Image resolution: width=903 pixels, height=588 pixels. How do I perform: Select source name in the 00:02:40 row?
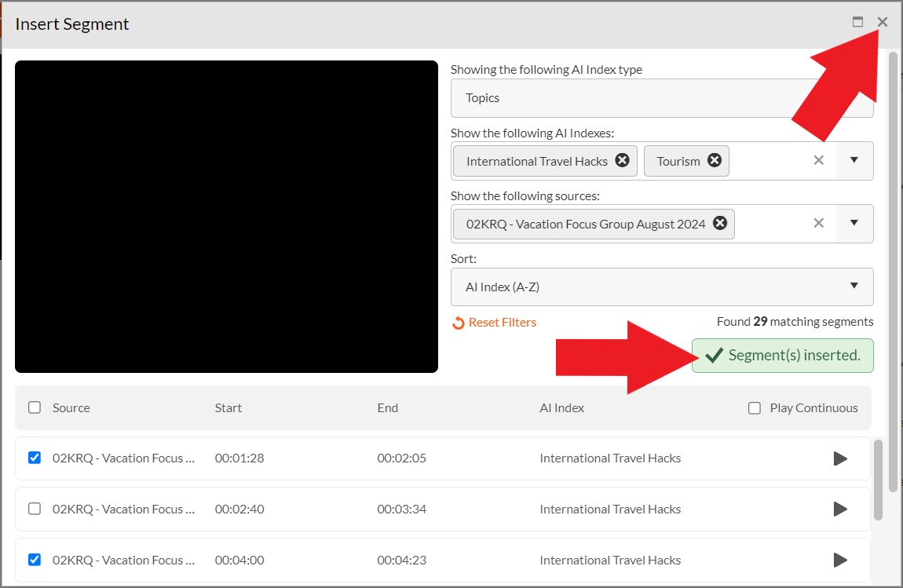124,509
